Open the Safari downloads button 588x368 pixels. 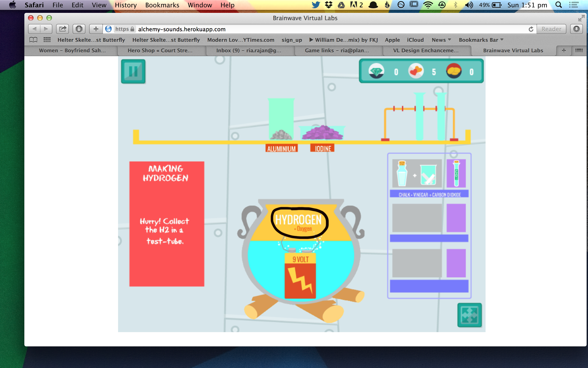click(576, 29)
